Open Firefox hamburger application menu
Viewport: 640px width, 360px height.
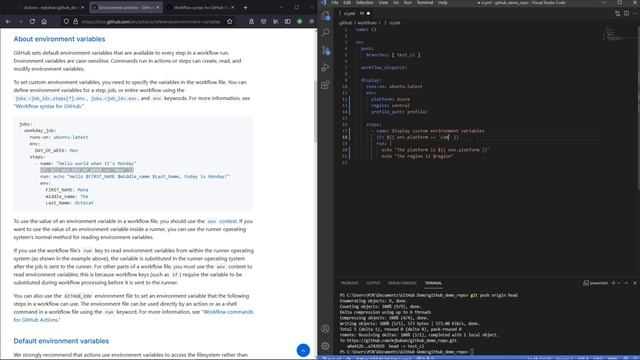311,21
